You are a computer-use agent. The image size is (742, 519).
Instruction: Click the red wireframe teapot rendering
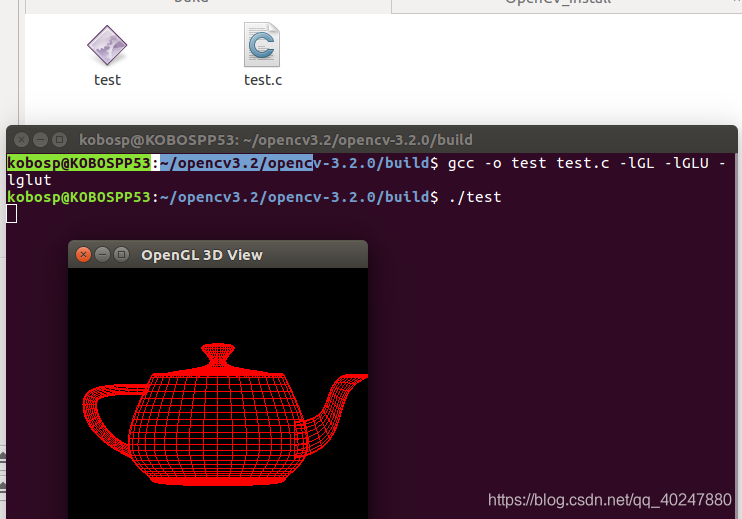[x=225, y=414]
